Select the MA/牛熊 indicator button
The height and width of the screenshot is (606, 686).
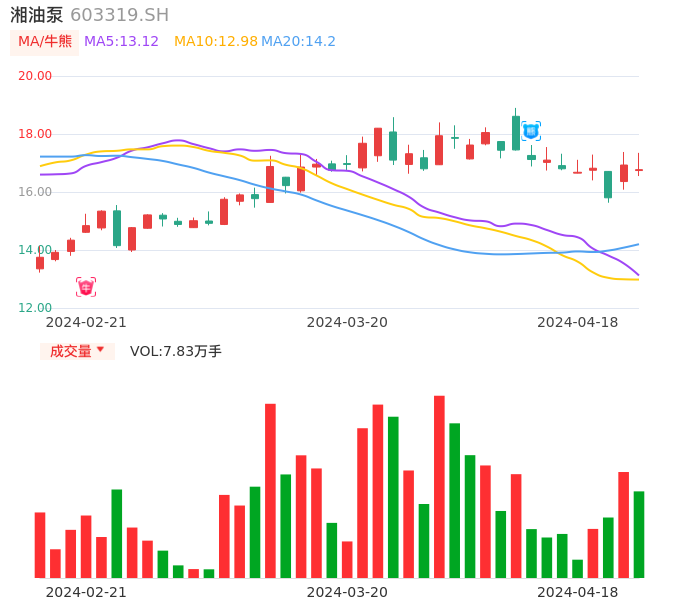45,42
